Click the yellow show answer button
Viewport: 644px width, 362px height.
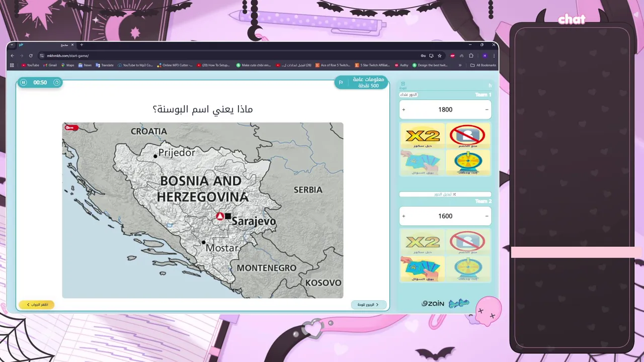(36, 305)
